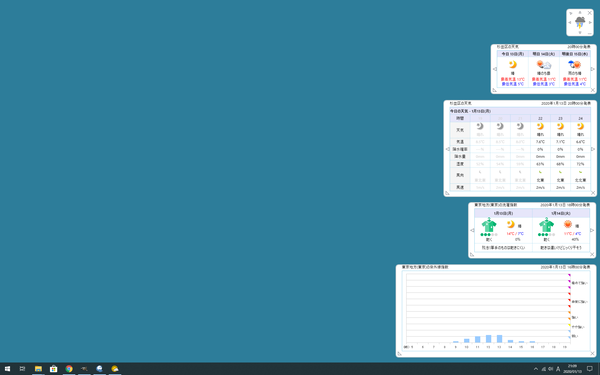
Task: Click the hour 24 column header
Action: pos(580,119)
